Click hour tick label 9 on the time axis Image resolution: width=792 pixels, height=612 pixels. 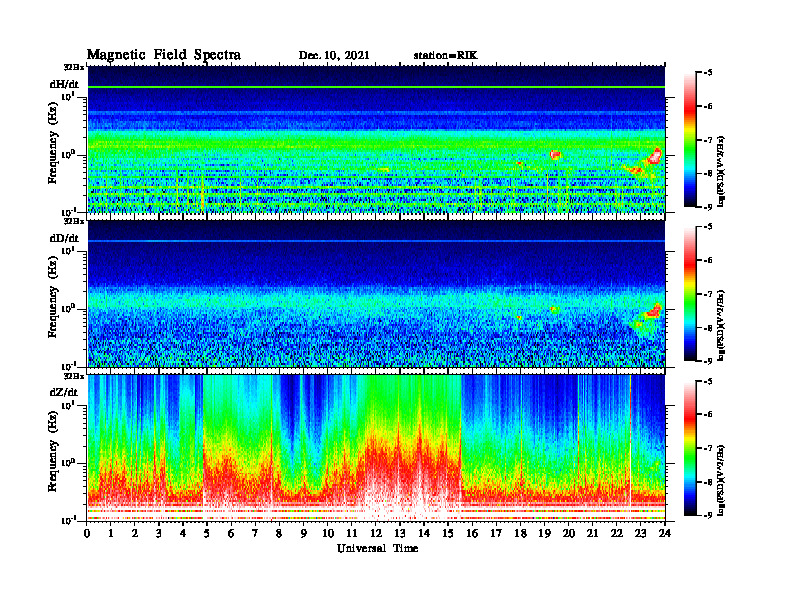(304, 534)
